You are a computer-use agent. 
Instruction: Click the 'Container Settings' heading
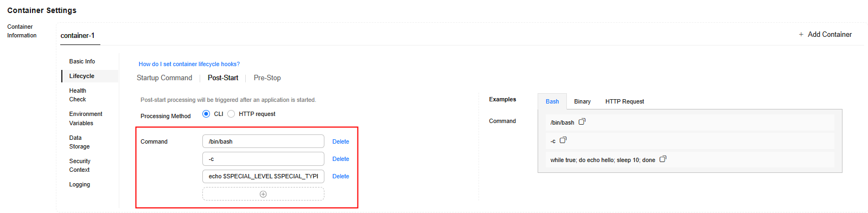(x=42, y=10)
